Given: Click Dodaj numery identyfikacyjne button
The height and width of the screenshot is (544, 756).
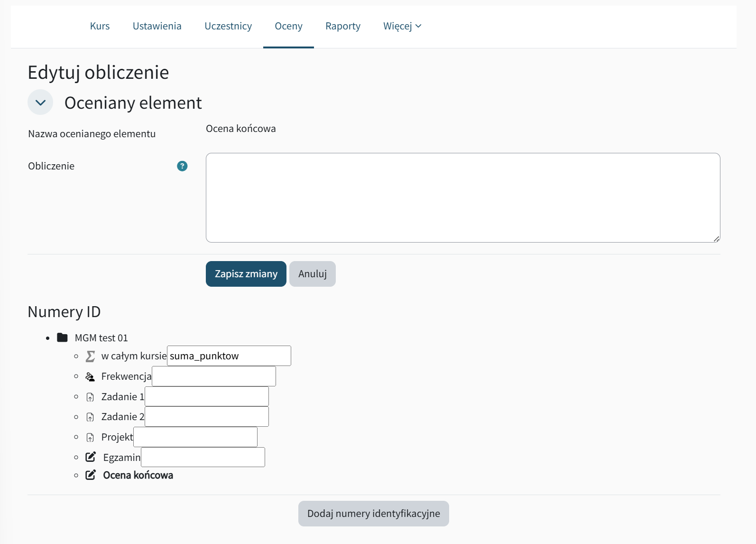Looking at the screenshot, I should click(x=373, y=514).
